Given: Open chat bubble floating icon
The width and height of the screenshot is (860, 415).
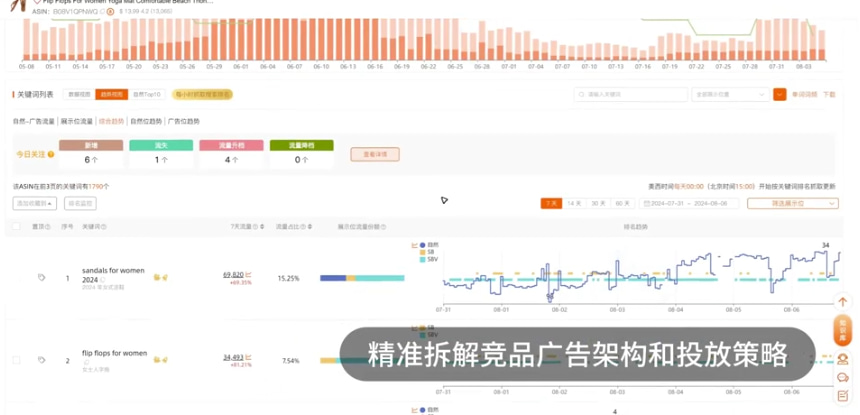Looking at the screenshot, I should pyautogui.click(x=843, y=377).
